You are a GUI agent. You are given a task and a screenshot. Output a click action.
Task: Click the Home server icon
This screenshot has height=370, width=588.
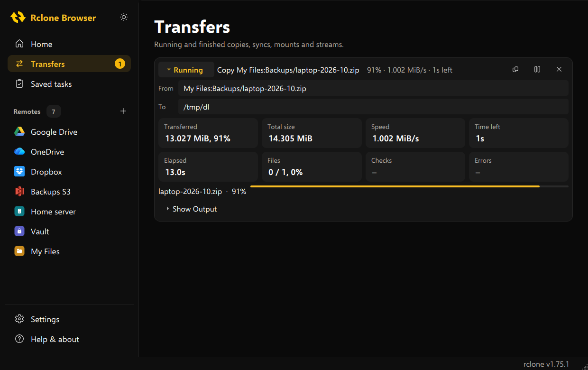[x=19, y=212]
